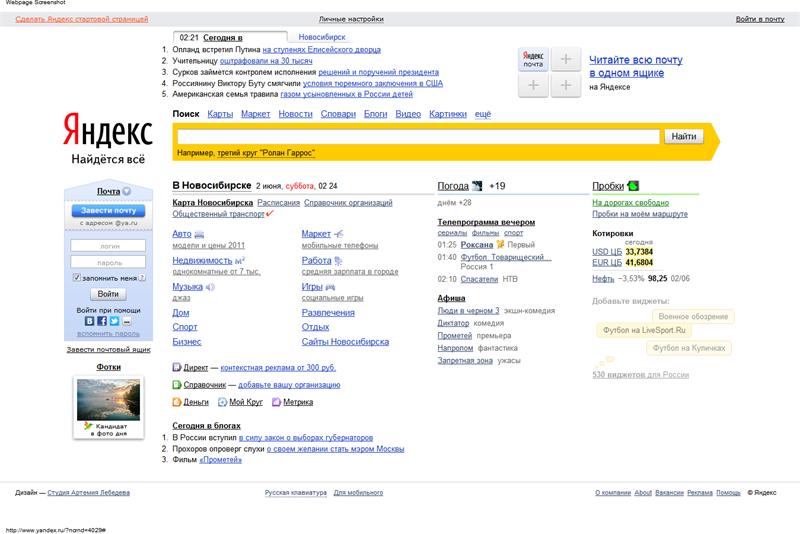Open more social login options icon
This screenshot has width=800, height=534.
(x=127, y=321)
